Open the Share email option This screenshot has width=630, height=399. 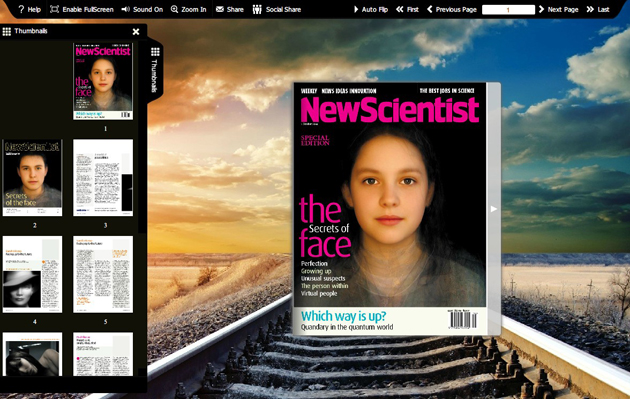coord(229,9)
